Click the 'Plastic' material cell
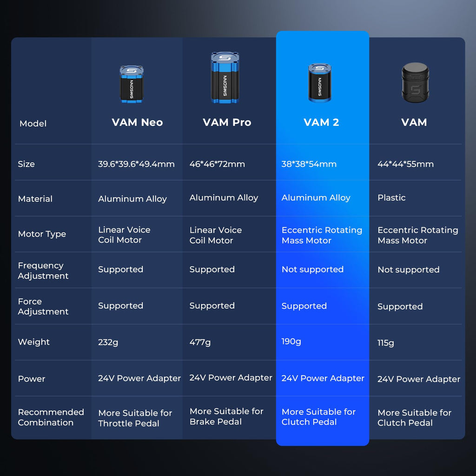The height and width of the screenshot is (476, 476). point(391,198)
